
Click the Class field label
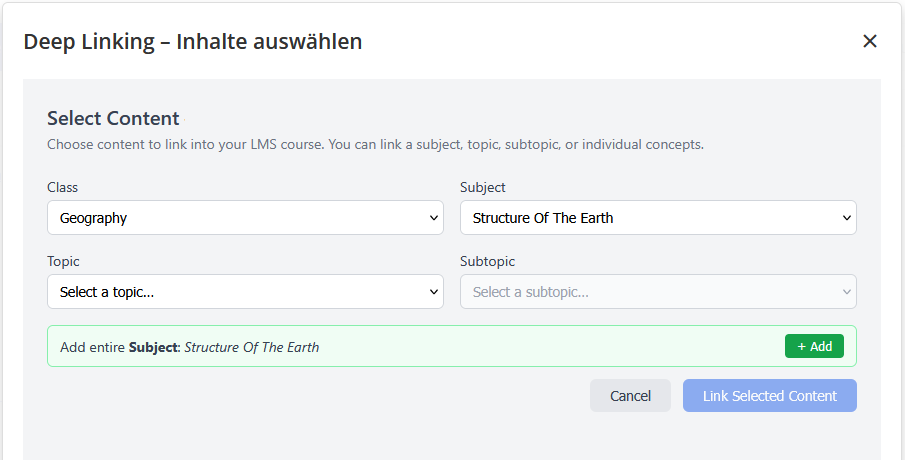(62, 187)
